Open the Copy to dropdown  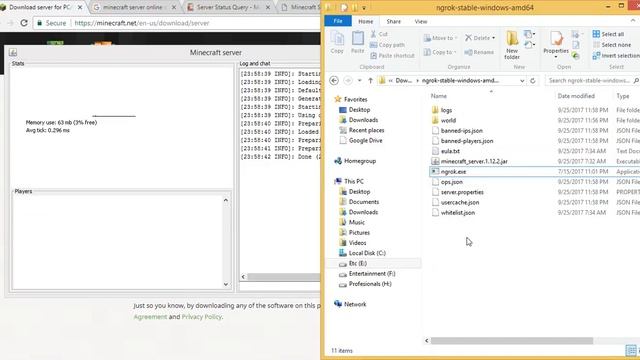pos(440,52)
